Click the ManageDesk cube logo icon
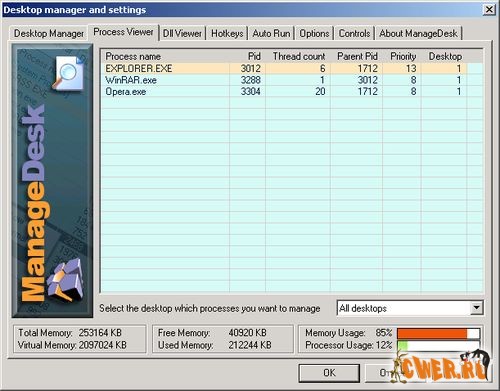The width and height of the screenshot is (500, 391). point(65,280)
